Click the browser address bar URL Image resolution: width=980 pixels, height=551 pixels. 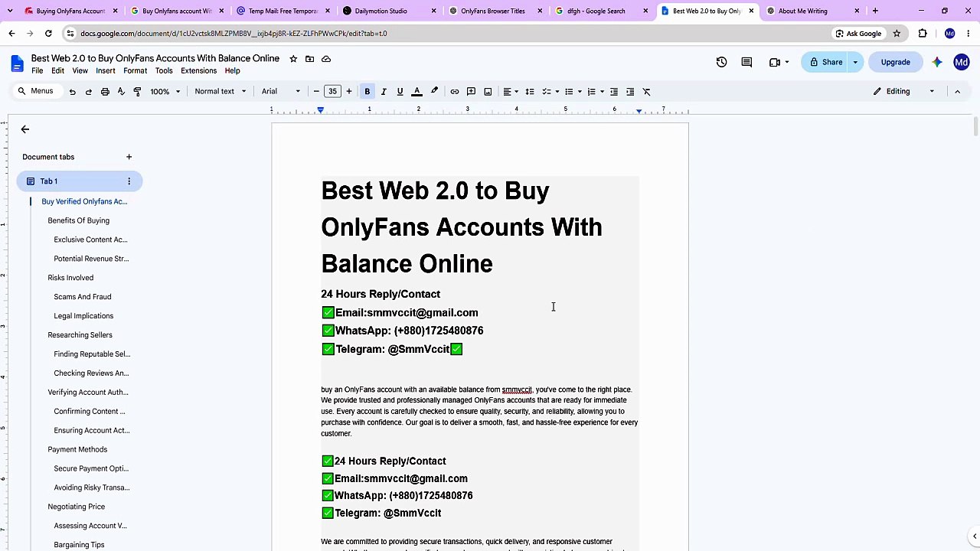tap(234, 34)
